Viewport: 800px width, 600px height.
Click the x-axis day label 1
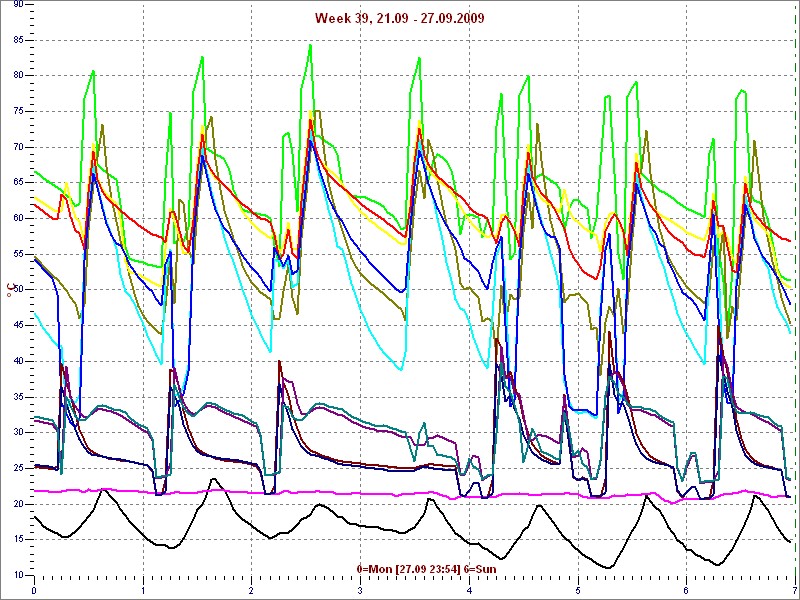pyautogui.click(x=143, y=591)
